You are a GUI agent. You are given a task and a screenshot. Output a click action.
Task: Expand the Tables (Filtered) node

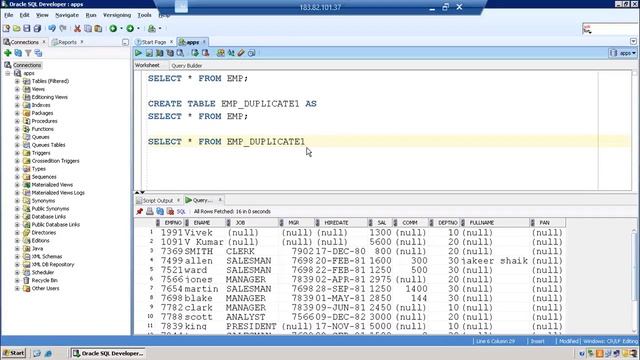(x=17, y=81)
